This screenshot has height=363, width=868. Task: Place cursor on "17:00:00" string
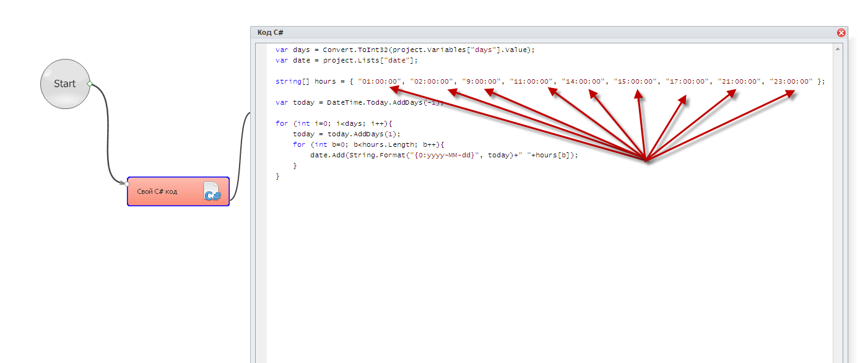(687, 81)
